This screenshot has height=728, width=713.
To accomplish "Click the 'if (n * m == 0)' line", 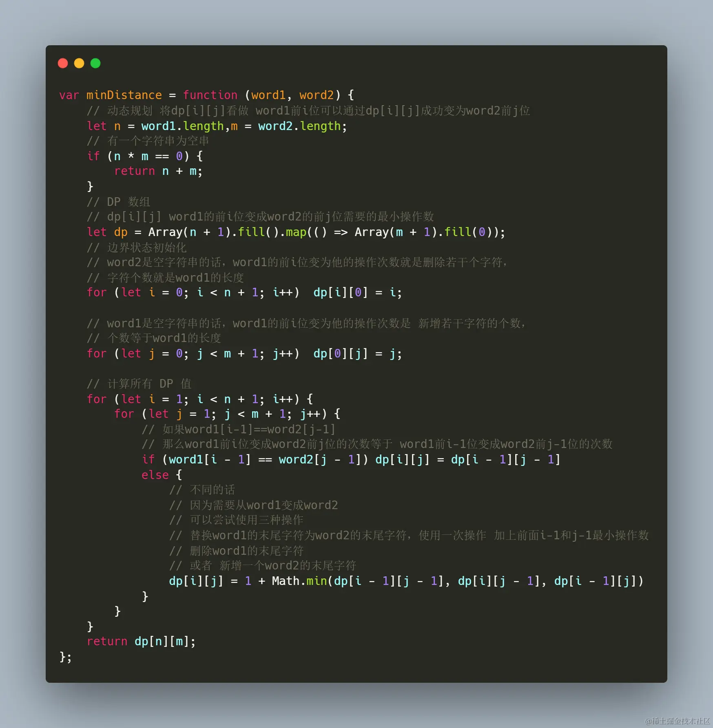I will coord(145,156).
